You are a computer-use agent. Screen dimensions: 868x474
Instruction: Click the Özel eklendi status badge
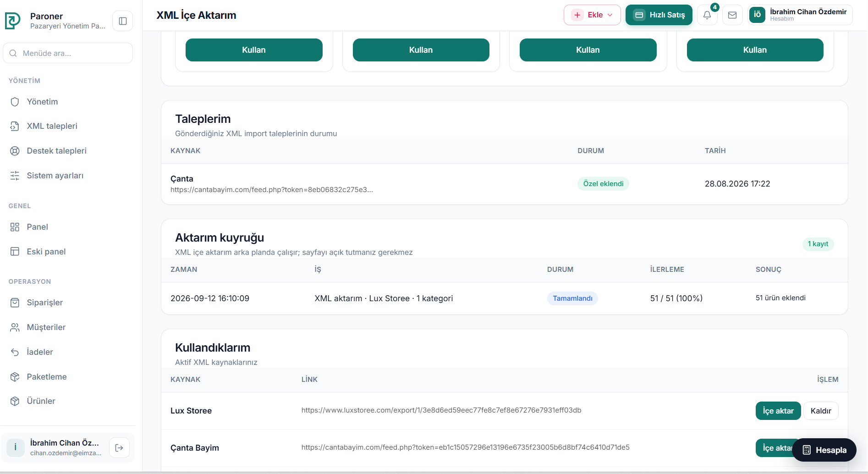click(x=603, y=184)
